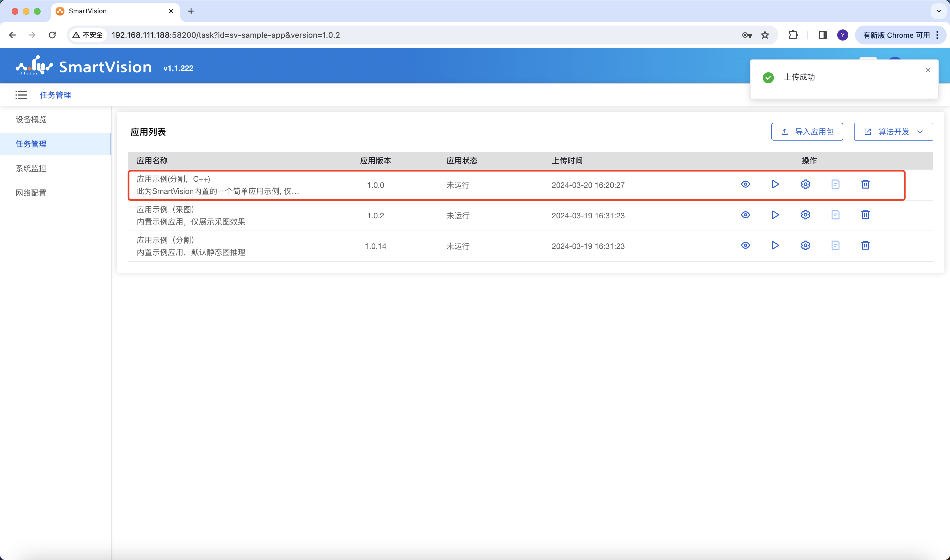Click the 上传成功 notification text
This screenshot has height=560, width=950.
coord(799,77)
